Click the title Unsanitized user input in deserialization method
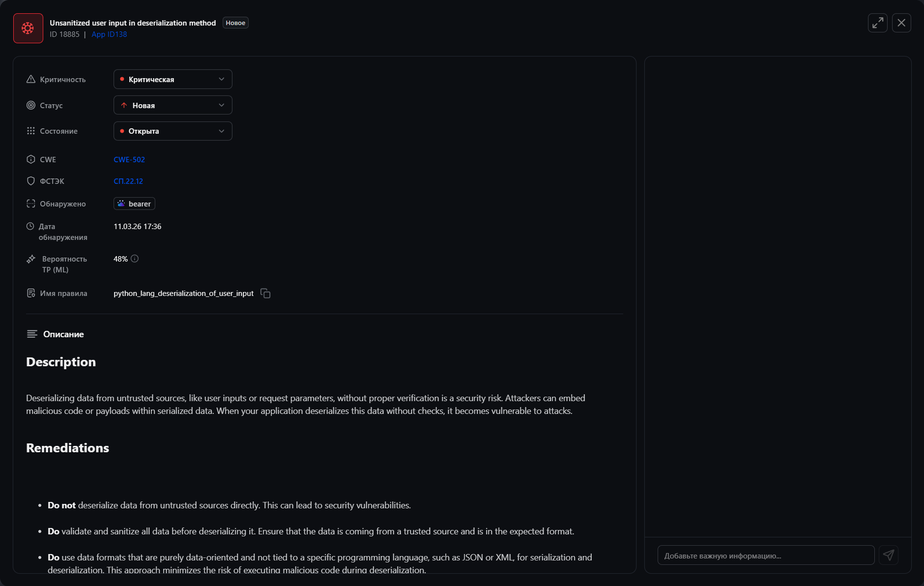 pos(133,23)
